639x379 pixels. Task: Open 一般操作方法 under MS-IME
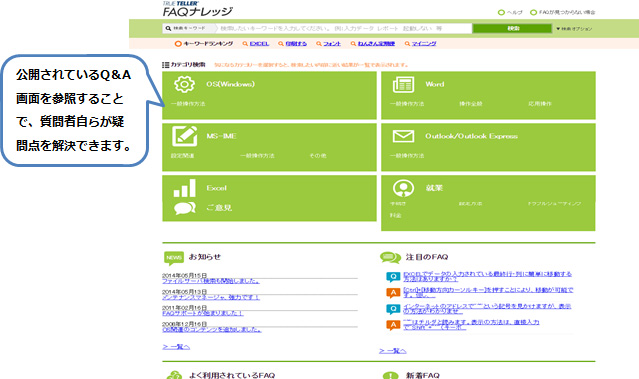pyautogui.click(x=257, y=156)
